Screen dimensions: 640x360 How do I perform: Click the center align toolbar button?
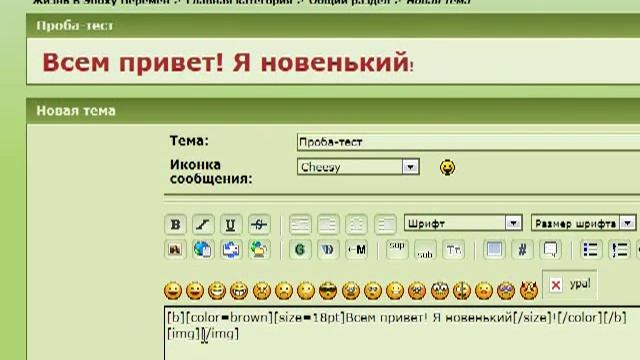point(356,224)
